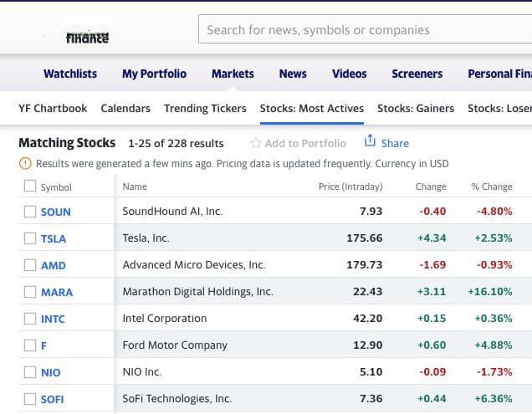Click SoFi Technologies, Inc. name cell
Viewport: 532px width, 414px height.
(x=177, y=399)
